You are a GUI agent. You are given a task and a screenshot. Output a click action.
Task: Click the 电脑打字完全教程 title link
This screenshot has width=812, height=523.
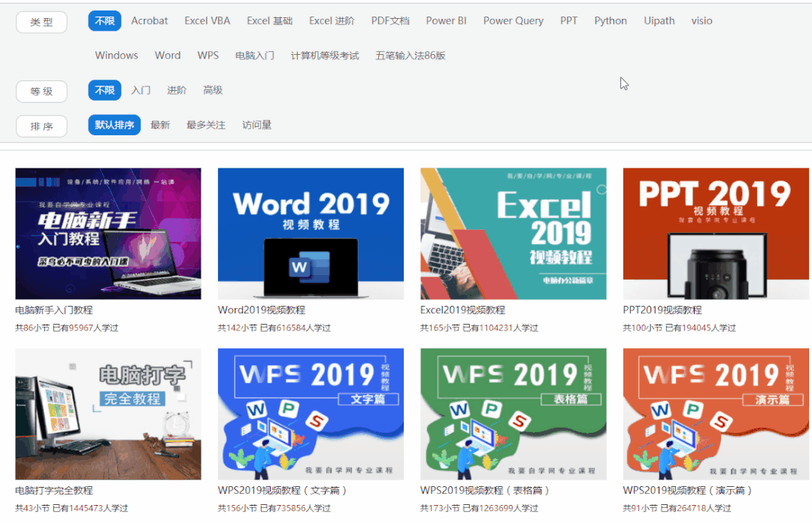[54, 491]
